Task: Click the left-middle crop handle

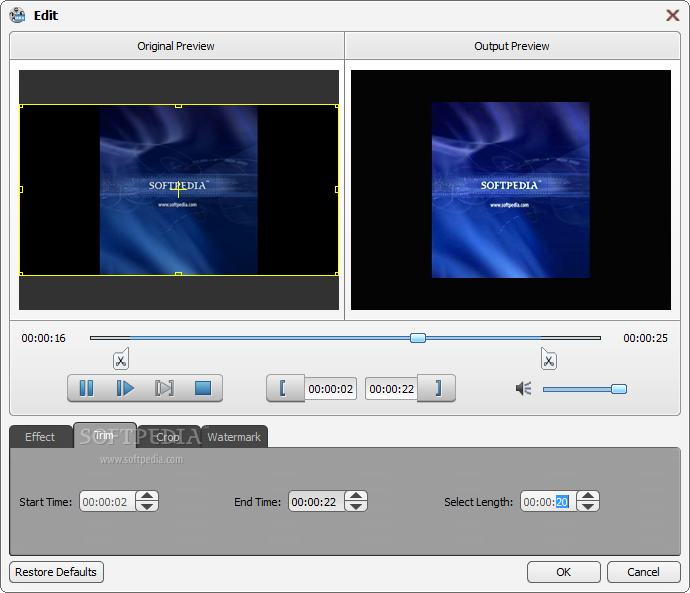Action: click(21, 190)
